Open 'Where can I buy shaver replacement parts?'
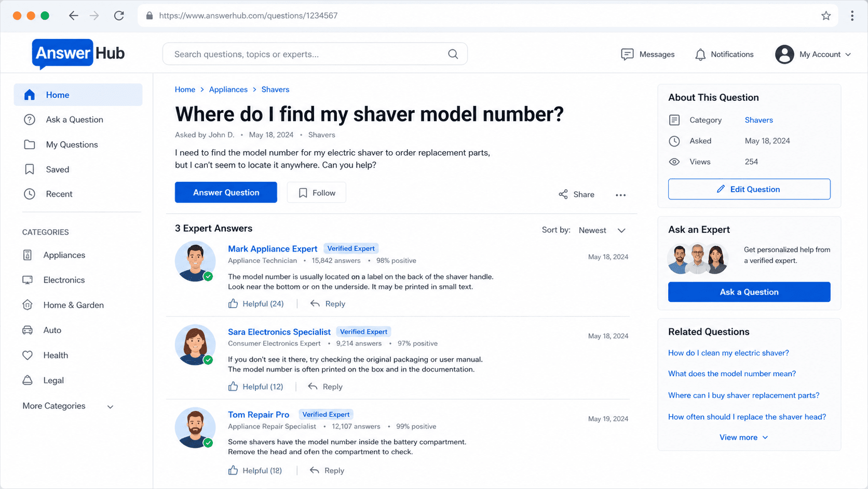This screenshot has width=868, height=489. tap(744, 395)
